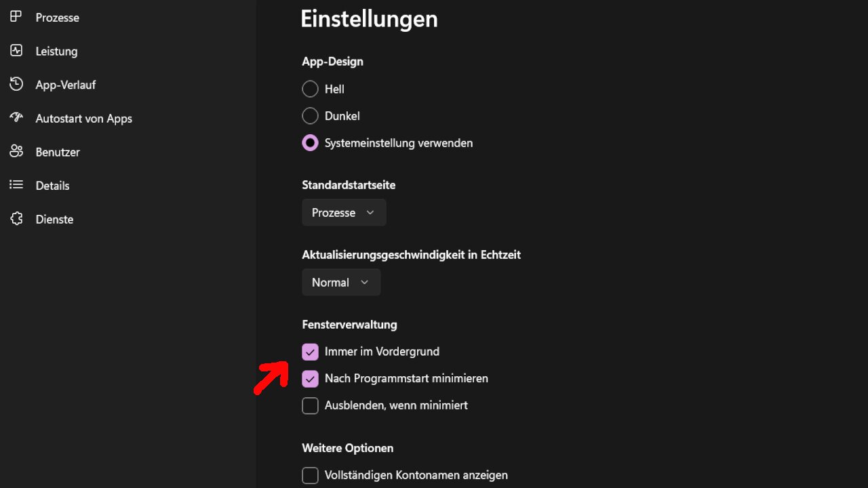Image resolution: width=868 pixels, height=488 pixels.
Task: Enable Ausblenden, wenn minimiert checkbox
Action: 310,405
